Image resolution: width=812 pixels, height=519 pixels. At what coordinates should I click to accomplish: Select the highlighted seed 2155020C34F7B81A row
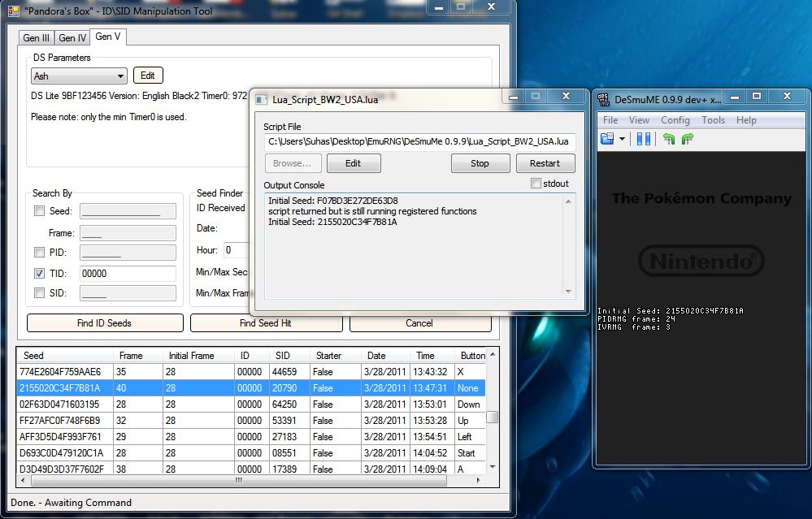point(251,388)
